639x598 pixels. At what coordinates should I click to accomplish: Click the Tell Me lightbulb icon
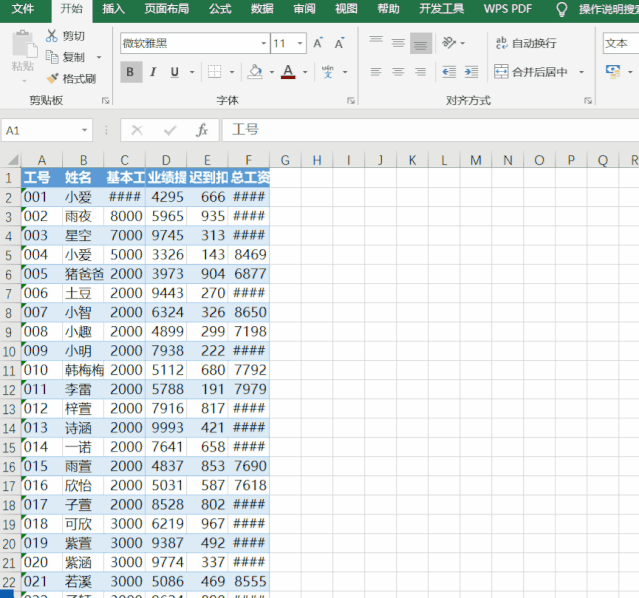(562, 9)
